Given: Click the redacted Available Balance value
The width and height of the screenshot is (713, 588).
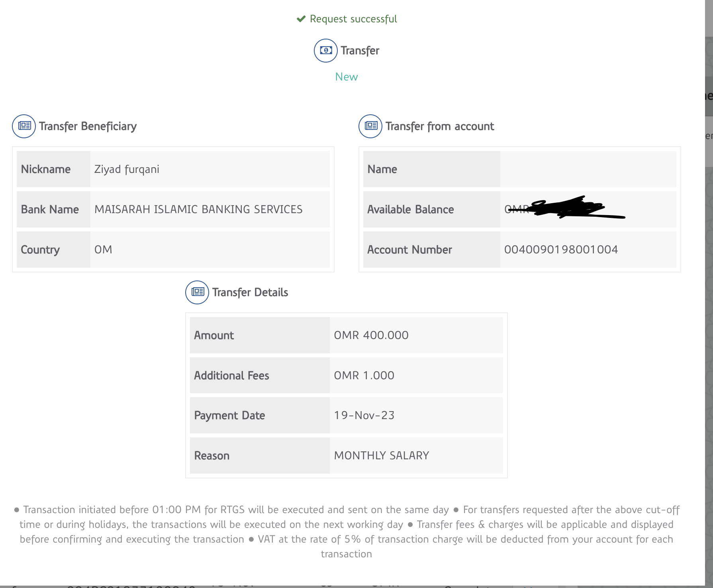Looking at the screenshot, I should [x=564, y=209].
